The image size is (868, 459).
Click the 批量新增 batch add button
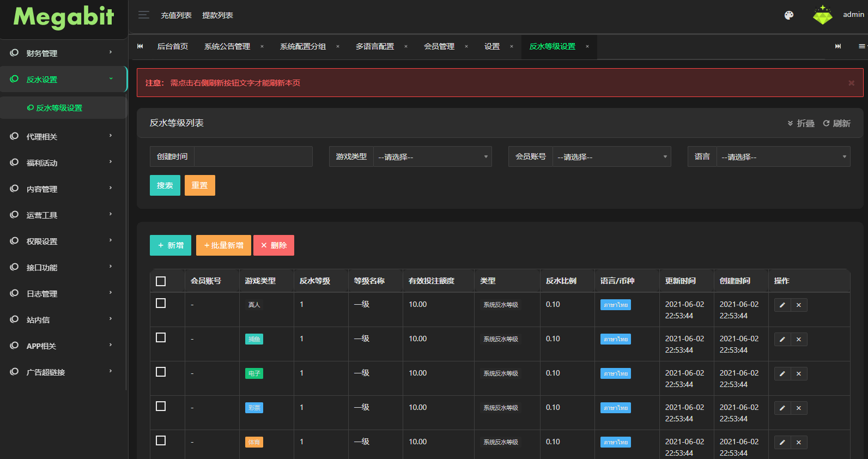(x=223, y=245)
